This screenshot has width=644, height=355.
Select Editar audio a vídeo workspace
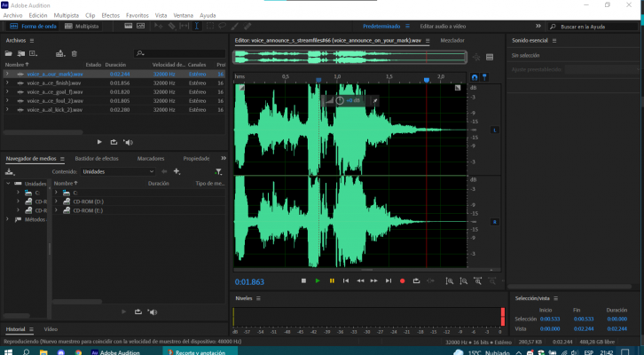(x=443, y=27)
